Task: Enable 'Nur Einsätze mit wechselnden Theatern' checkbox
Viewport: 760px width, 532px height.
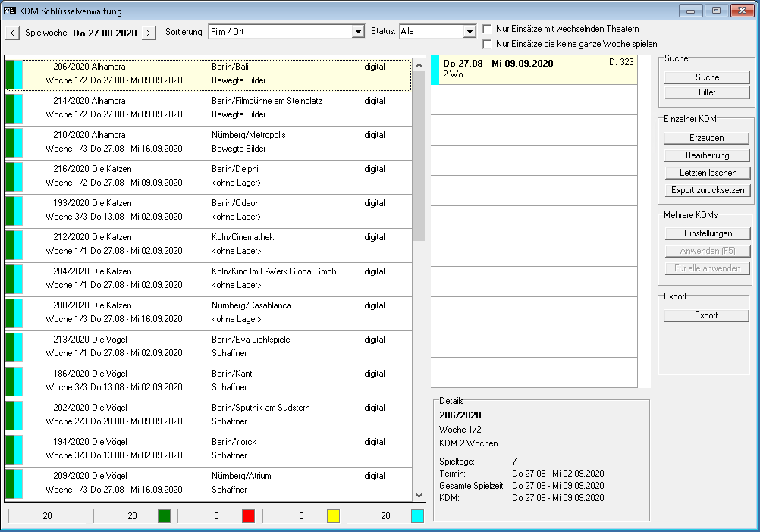Action: (488, 29)
